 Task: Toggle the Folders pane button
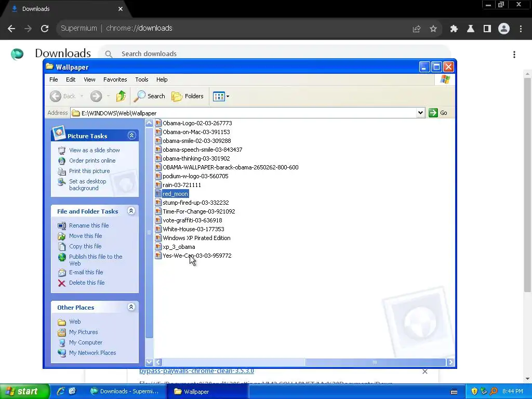(x=187, y=96)
